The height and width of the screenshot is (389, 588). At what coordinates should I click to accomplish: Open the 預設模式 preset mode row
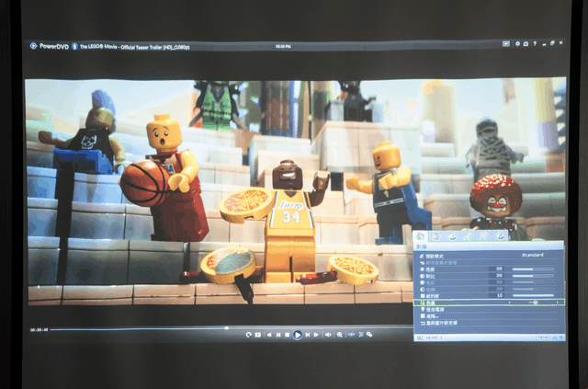pos(489,256)
